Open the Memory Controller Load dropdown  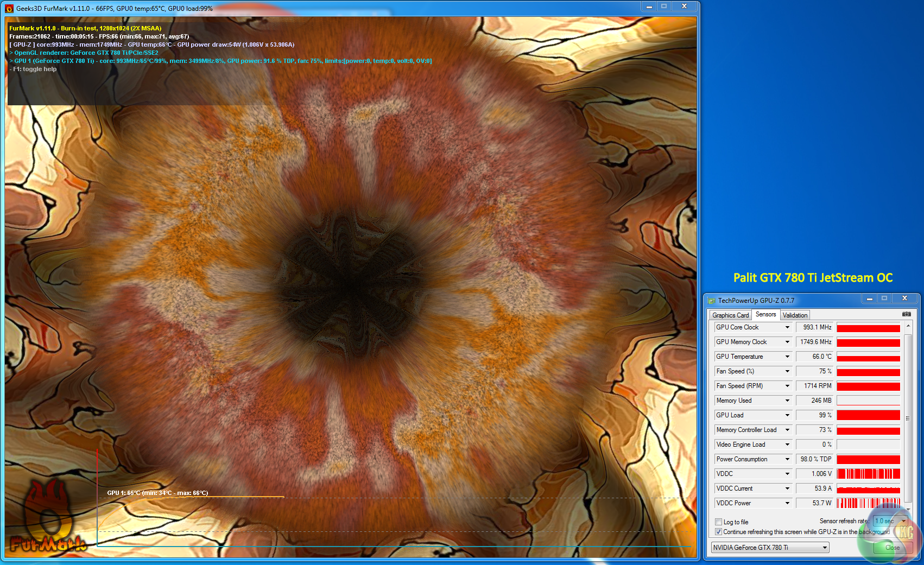click(x=787, y=430)
